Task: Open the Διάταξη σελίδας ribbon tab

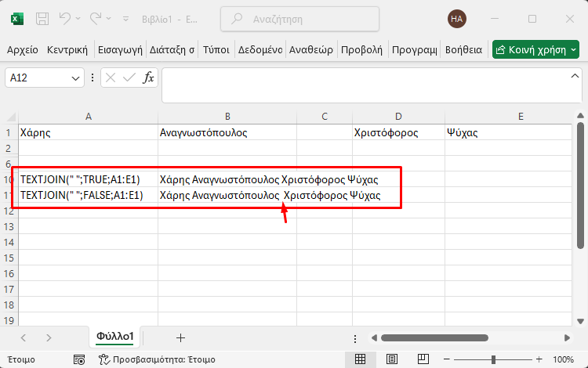Action: pyautogui.click(x=172, y=50)
